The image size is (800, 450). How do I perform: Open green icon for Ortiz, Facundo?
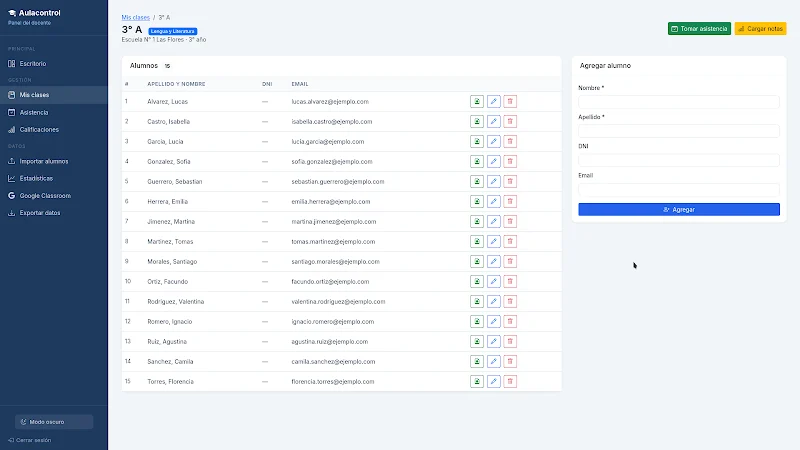pyautogui.click(x=477, y=281)
